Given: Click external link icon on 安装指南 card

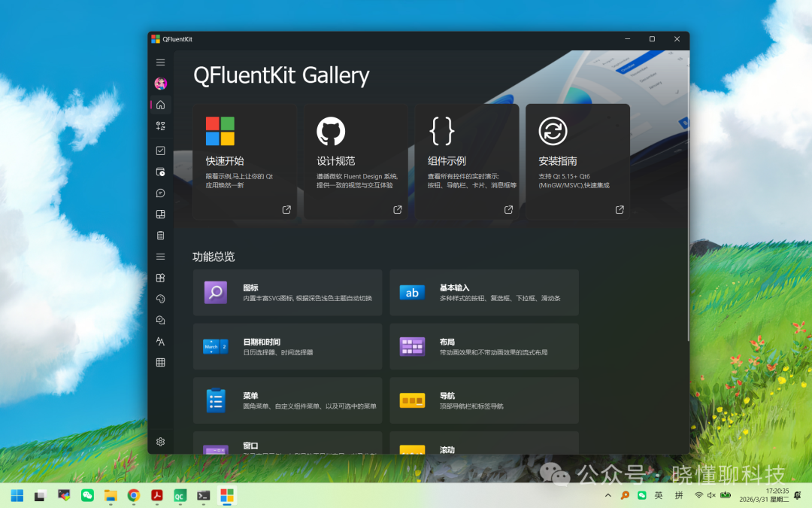Looking at the screenshot, I should 620,209.
